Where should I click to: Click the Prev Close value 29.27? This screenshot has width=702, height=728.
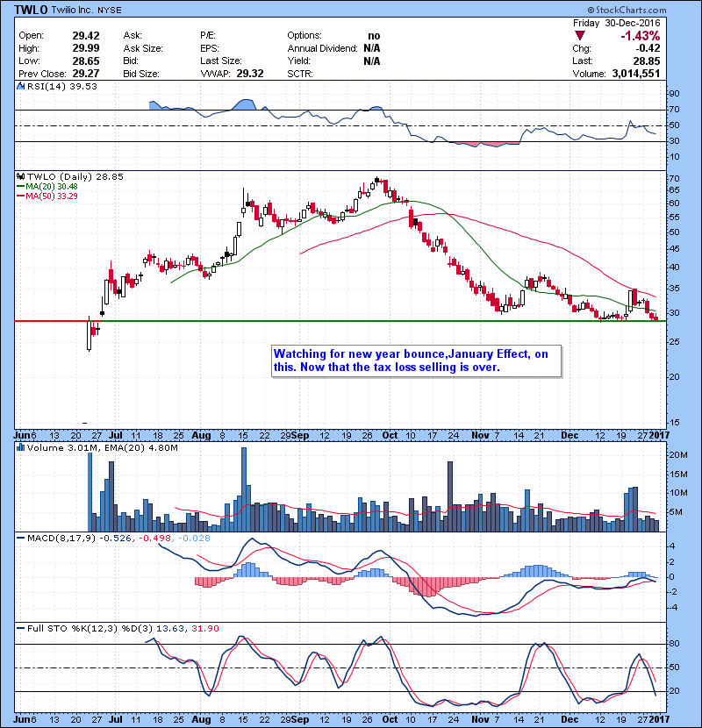click(x=86, y=74)
